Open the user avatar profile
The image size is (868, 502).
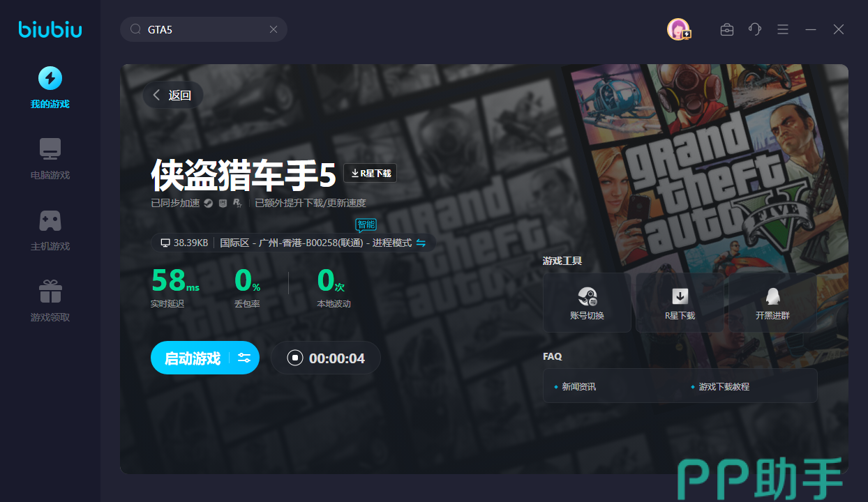678,29
